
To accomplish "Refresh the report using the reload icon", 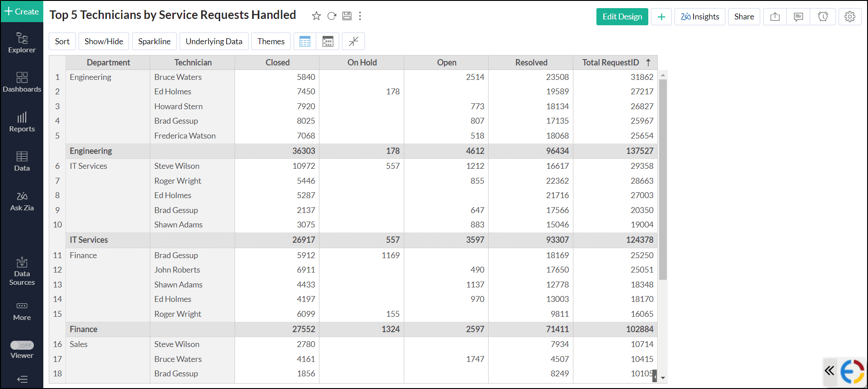I will [332, 16].
